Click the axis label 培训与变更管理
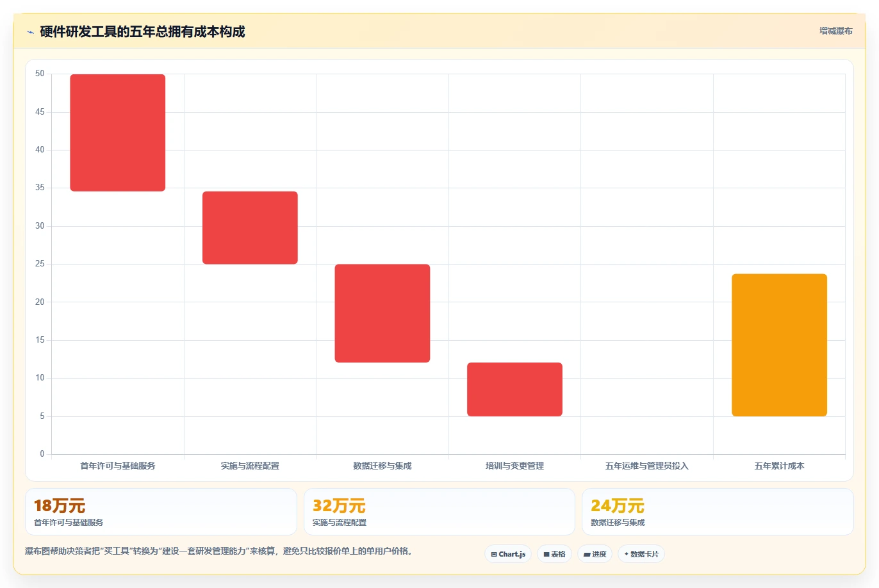 (x=514, y=466)
